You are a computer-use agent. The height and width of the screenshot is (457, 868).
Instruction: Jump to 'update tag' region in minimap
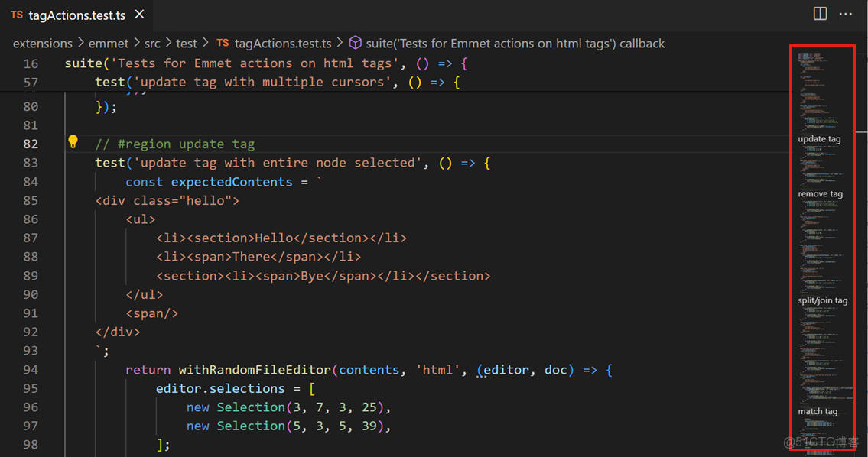coord(819,139)
